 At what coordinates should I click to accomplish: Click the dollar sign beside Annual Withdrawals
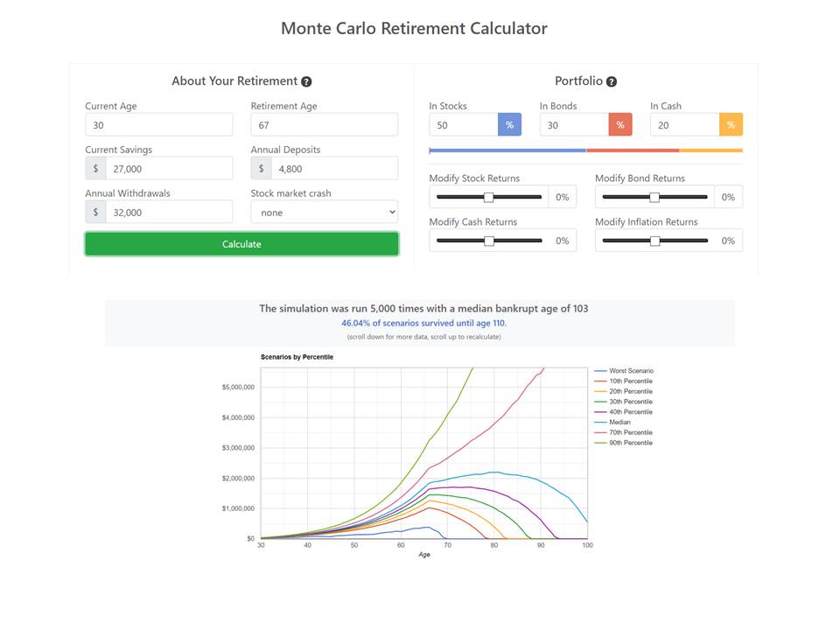click(95, 213)
